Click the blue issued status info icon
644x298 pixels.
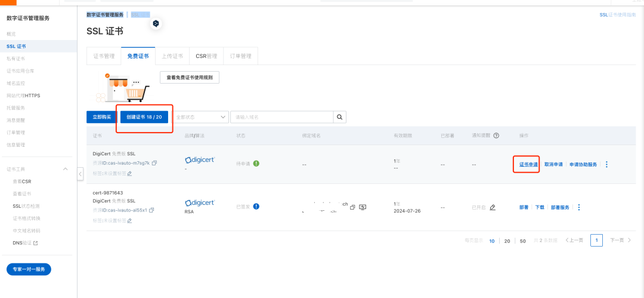(x=256, y=206)
